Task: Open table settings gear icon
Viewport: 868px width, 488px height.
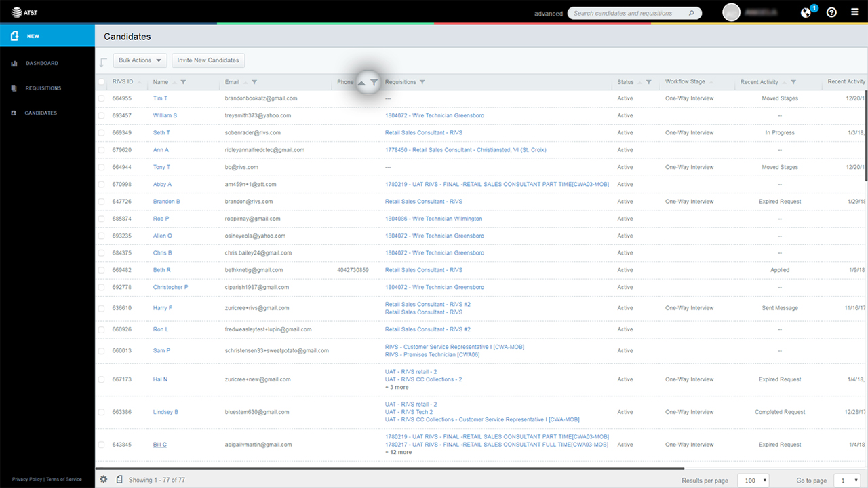Action: [104, 479]
